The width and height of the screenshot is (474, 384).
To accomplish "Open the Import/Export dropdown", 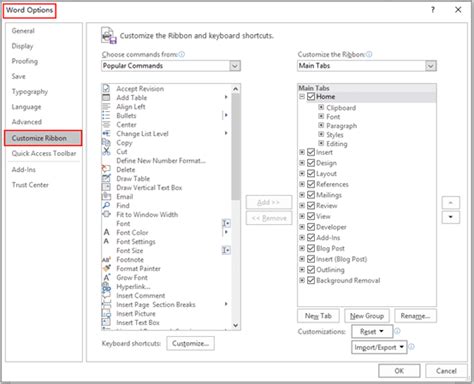I will [x=379, y=347].
